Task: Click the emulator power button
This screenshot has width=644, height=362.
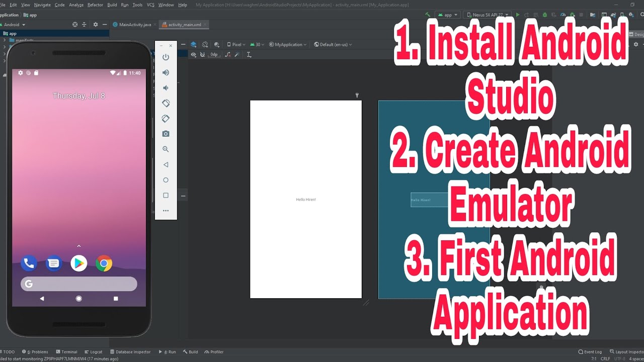Action: click(x=166, y=57)
